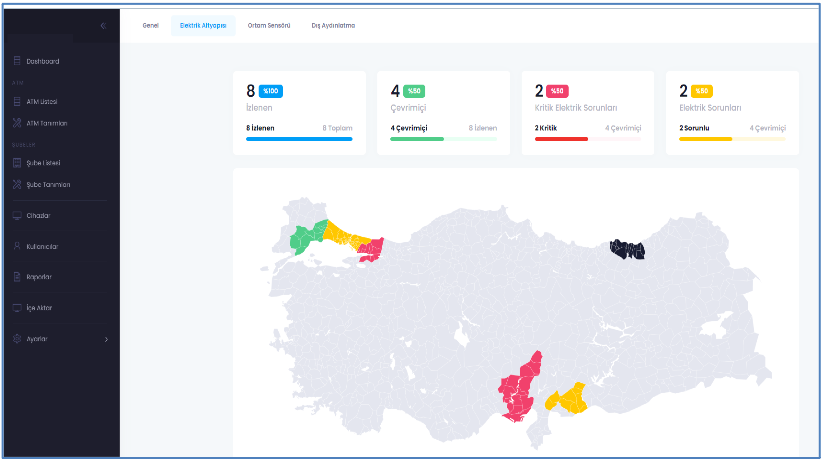The image size is (822, 460).
Task: Click the ATM Tanımları tools icon
Action: (x=17, y=123)
